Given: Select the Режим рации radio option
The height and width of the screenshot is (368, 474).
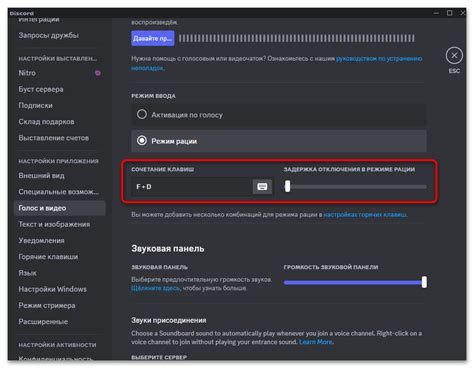Looking at the screenshot, I should (x=279, y=141).
